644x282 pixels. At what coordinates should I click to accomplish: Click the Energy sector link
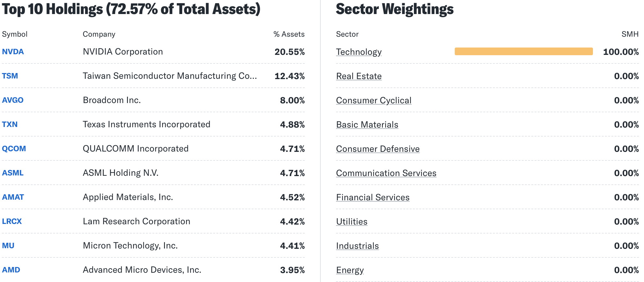(350, 270)
